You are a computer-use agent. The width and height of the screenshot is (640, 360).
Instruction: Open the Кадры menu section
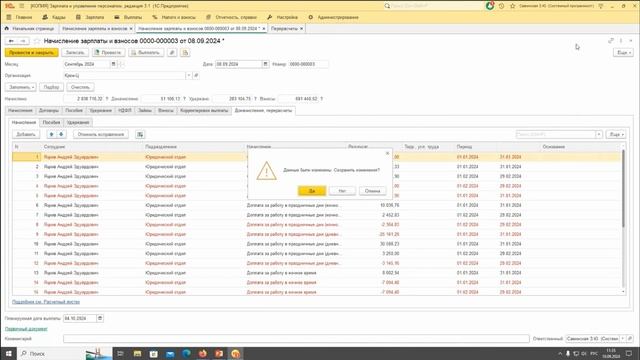[x=54, y=17]
